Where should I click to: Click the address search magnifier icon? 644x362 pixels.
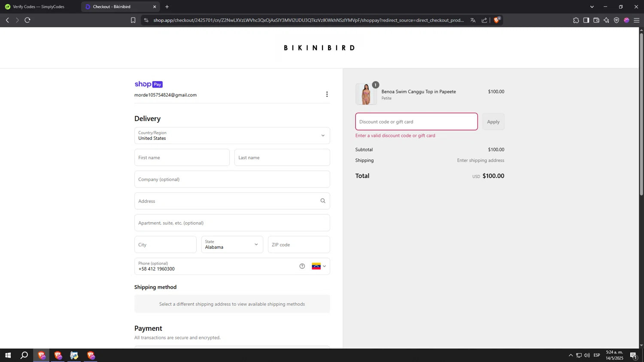323,201
